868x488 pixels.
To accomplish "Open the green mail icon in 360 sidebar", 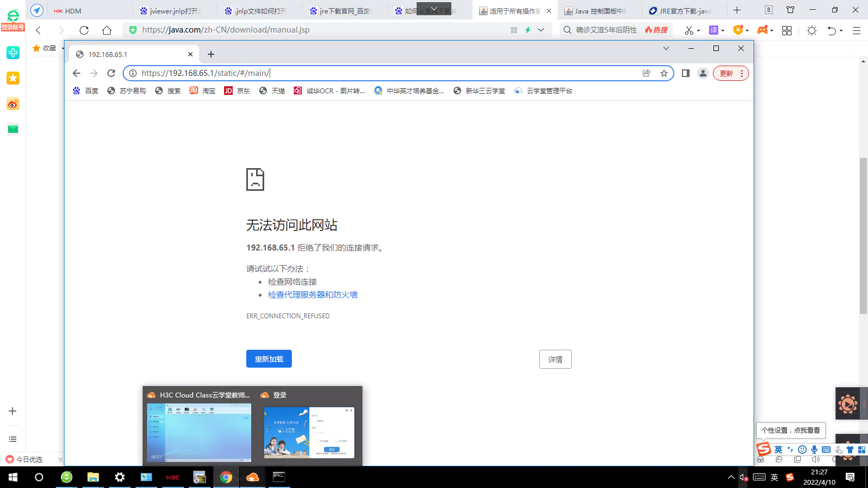I will [x=13, y=129].
